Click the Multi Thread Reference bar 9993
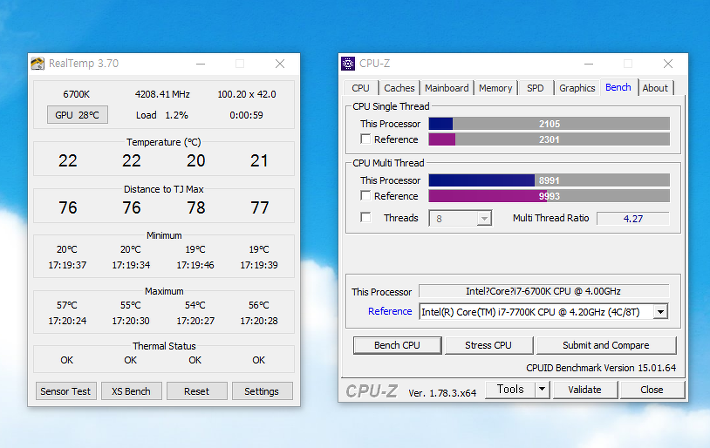 (x=549, y=196)
